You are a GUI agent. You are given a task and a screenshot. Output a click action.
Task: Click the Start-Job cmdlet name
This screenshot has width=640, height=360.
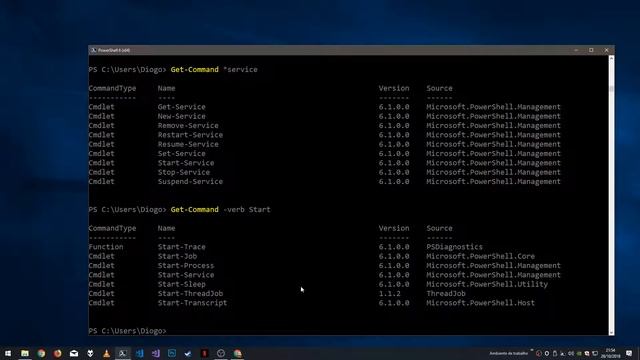pyautogui.click(x=177, y=256)
